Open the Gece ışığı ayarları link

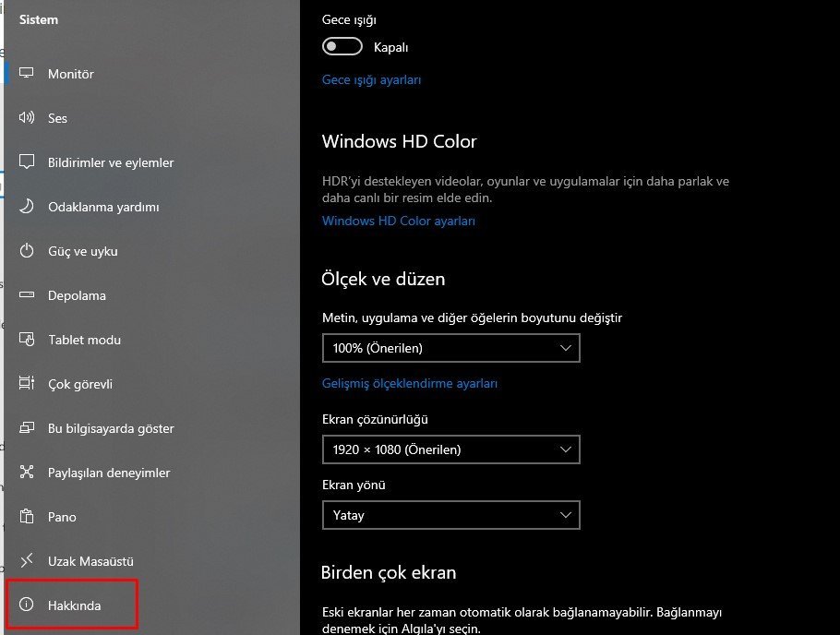[371, 80]
